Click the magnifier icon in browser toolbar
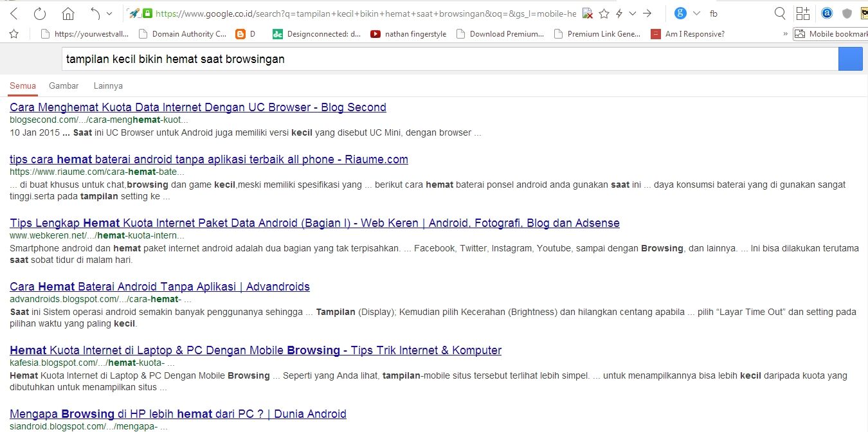868x432 pixels. click(780, 14)
